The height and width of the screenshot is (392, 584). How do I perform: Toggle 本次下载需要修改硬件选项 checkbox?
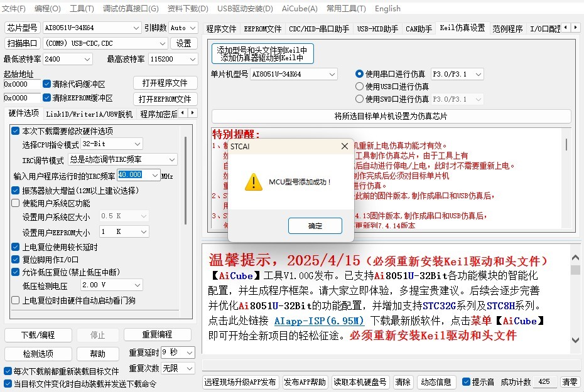pos(15,131)
